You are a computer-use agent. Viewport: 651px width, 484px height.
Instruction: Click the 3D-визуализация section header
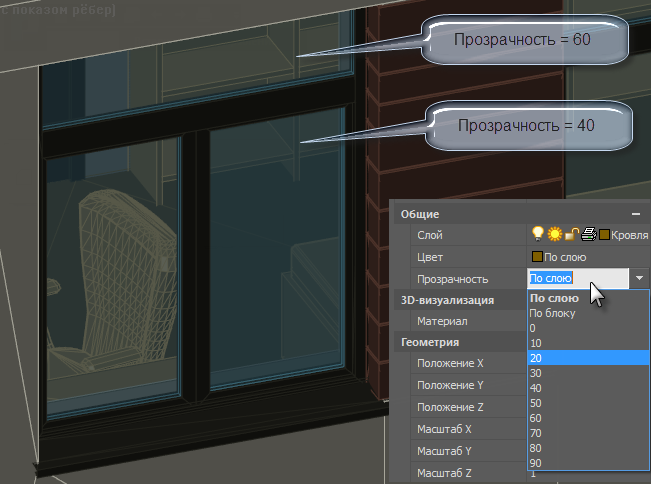[x=447, y=300]
